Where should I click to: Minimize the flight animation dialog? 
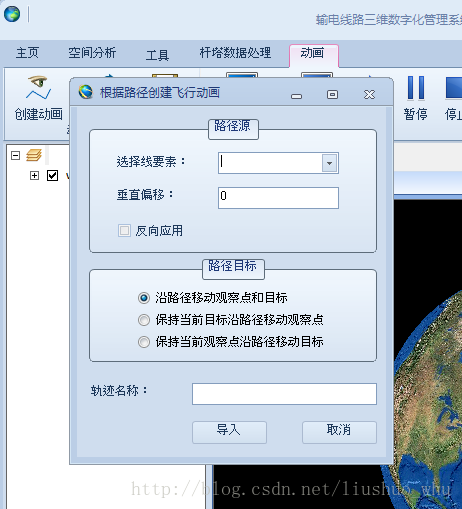[296, 96]
